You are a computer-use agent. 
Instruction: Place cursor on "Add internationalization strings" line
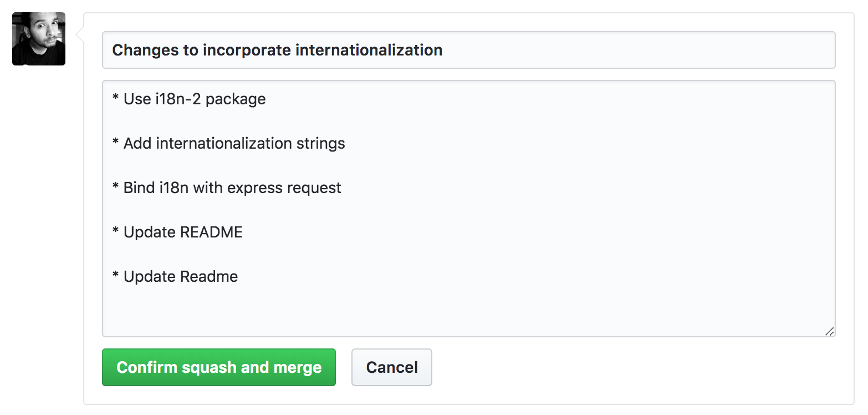tap(234, 143)
